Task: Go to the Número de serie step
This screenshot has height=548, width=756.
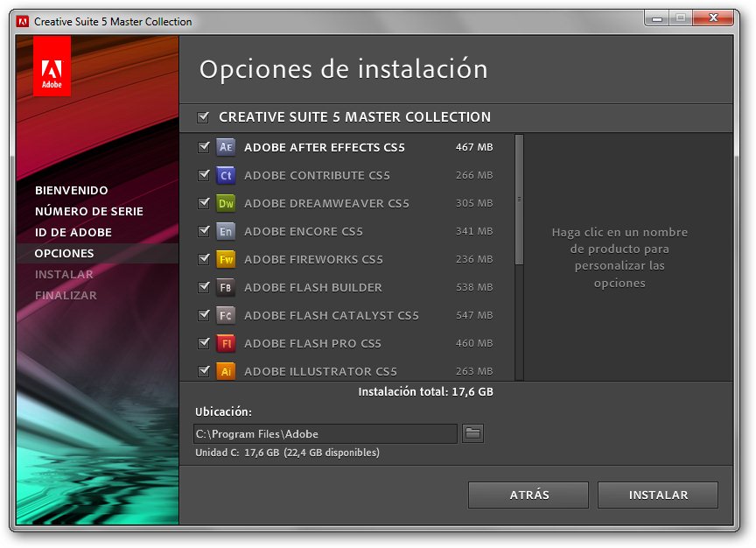Action: point(89,211)
